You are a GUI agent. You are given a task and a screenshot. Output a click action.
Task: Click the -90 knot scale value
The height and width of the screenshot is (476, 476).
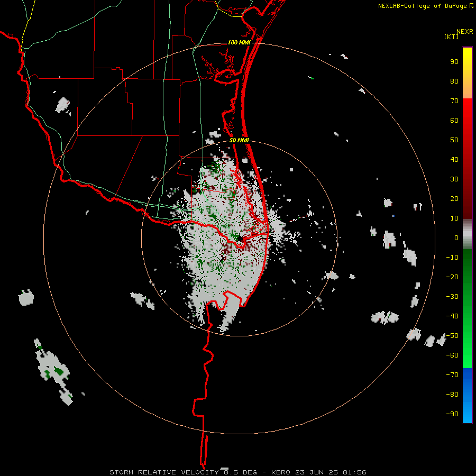click(x=452, y=414)
